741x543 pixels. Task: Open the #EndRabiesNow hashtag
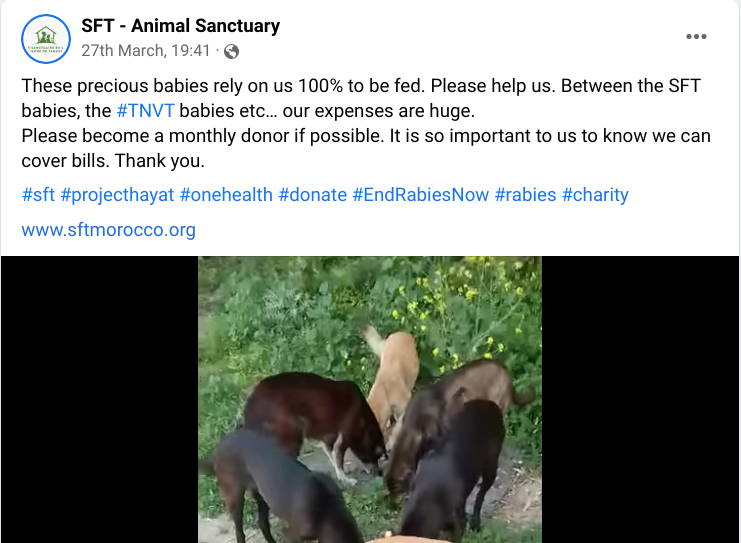[421, 195]
